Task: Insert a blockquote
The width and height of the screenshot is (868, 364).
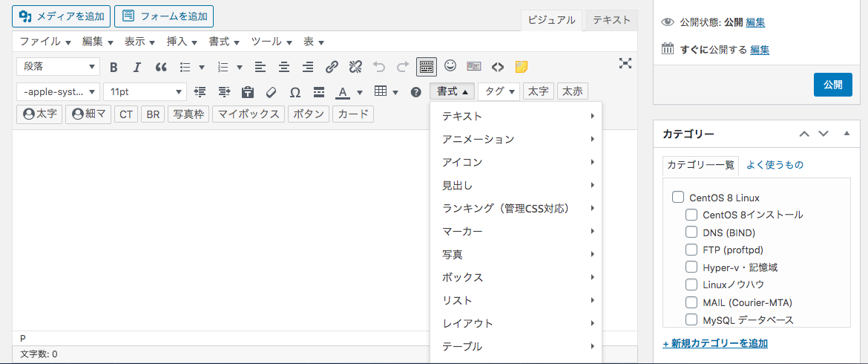Action: (161, 67)
